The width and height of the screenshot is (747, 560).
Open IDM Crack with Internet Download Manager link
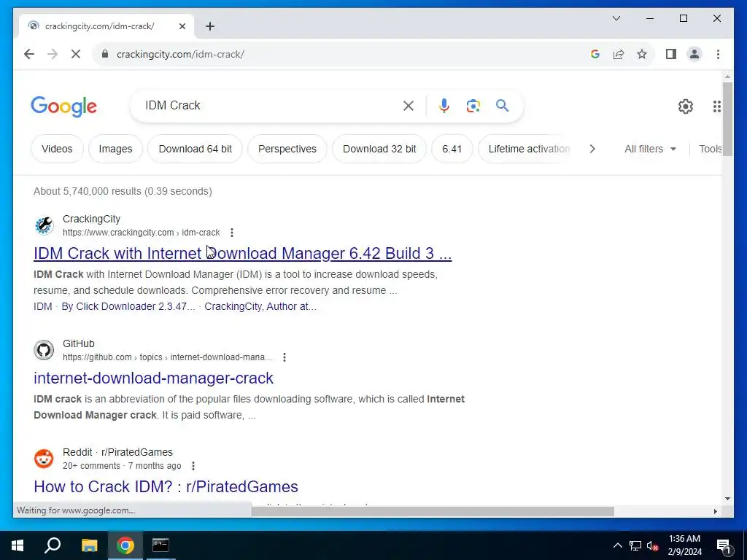(242, 253)
